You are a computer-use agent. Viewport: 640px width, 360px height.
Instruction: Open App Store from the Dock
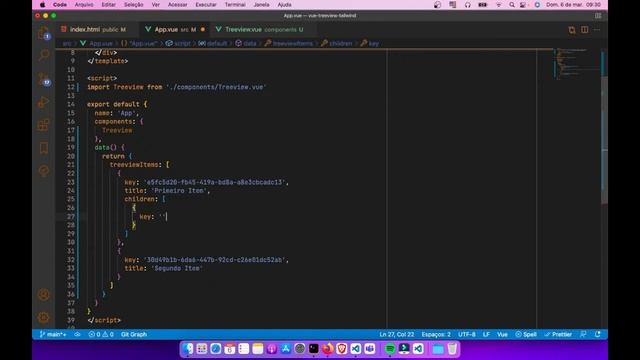(285, 349)
